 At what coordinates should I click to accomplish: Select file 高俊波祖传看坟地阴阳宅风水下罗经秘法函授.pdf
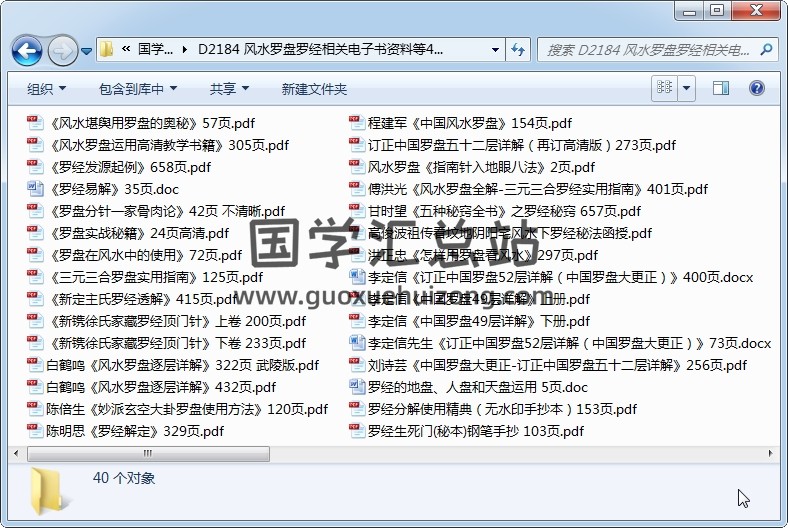tap(500, 233)
